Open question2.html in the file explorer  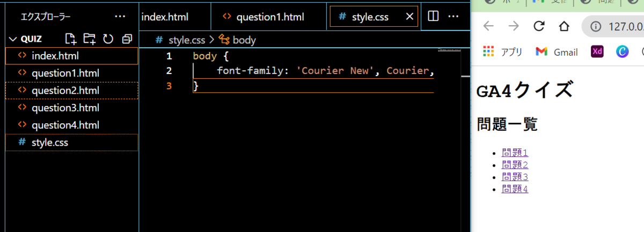point(72,91)
